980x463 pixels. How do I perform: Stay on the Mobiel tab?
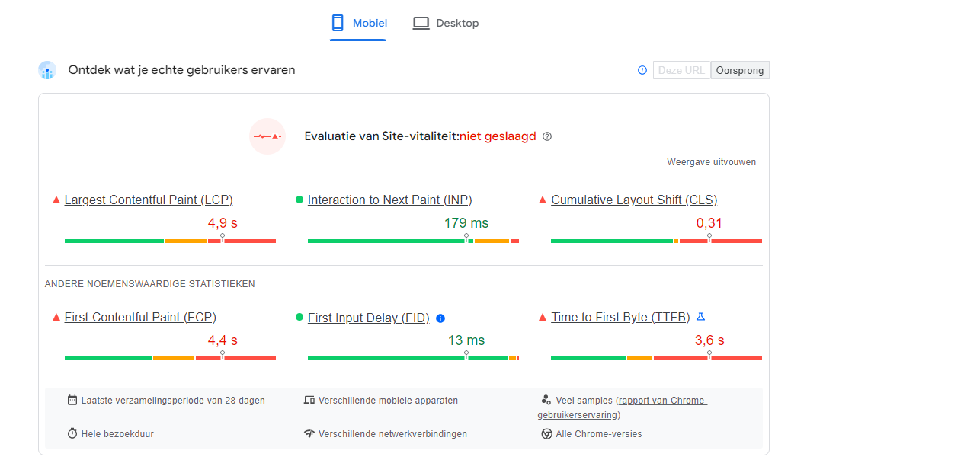(x=358, y=23)
